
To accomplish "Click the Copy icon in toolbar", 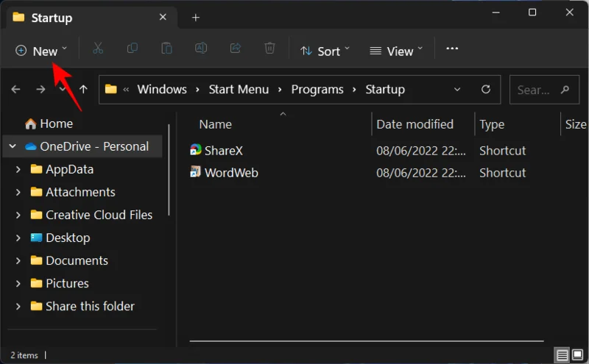I will click(133, 49).
